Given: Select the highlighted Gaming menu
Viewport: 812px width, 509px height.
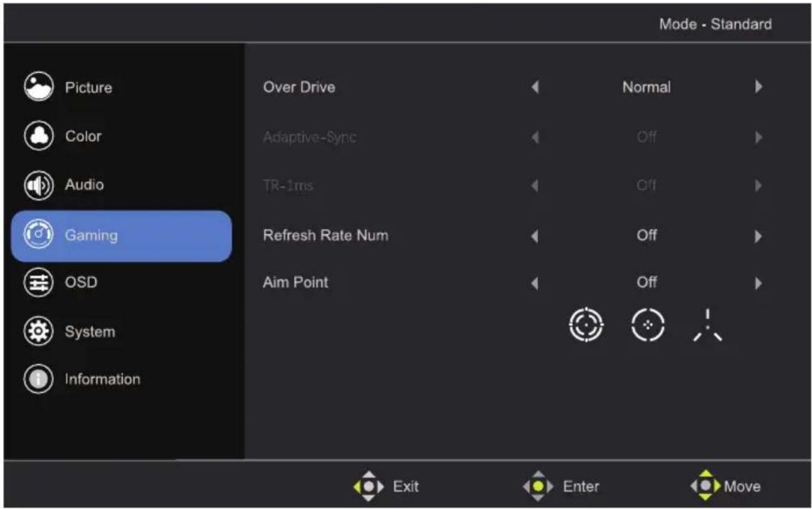Looking at the screenshot, I should [121, 236].
